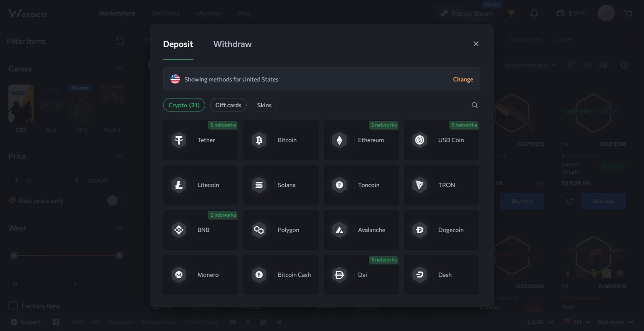The height and width of the screenshot is (331, 644).
Task: Collapse the Games filter section
Action: (x=120, y=69)
